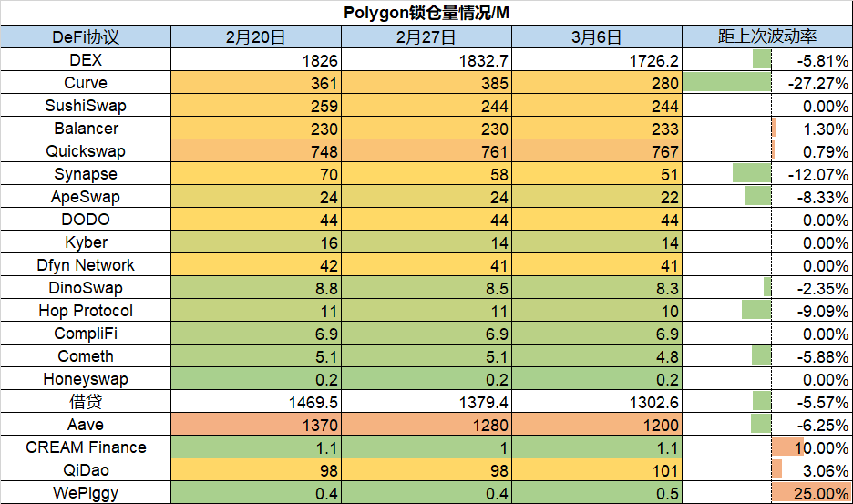853x504 pixels.
Task: Click the 'Hop Protocol' cell
Action: 86,310
